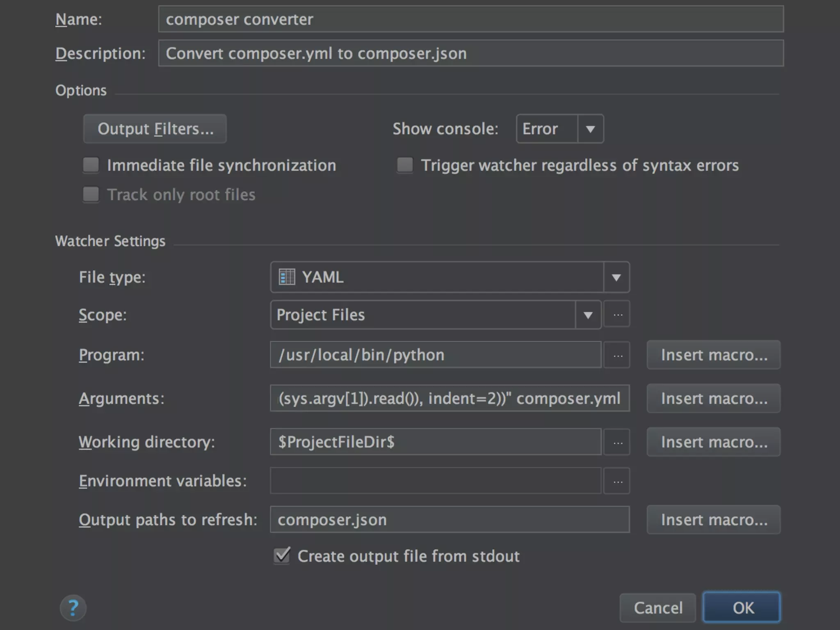Uncheck Create output file from stdout

[x=282, y=556]
